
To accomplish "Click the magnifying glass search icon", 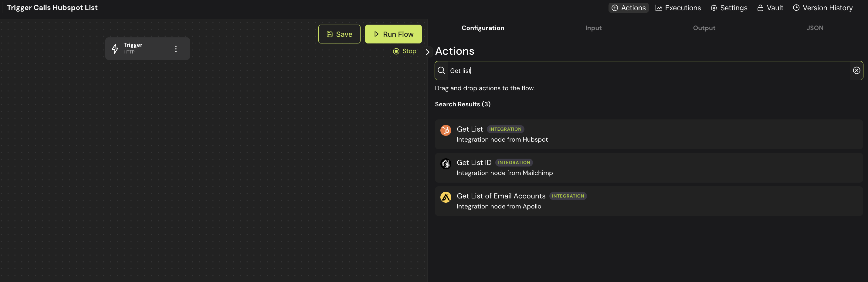I will tap(441, 70).
